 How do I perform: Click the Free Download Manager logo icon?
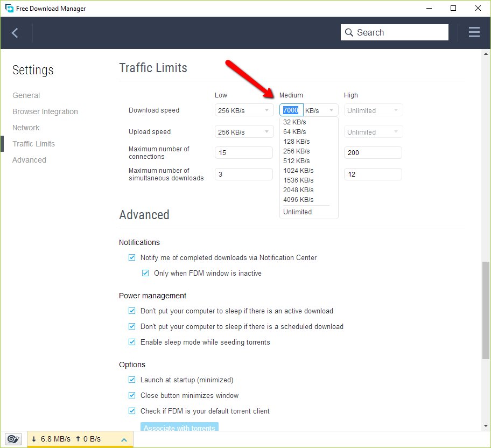click(x=9, y=8)
